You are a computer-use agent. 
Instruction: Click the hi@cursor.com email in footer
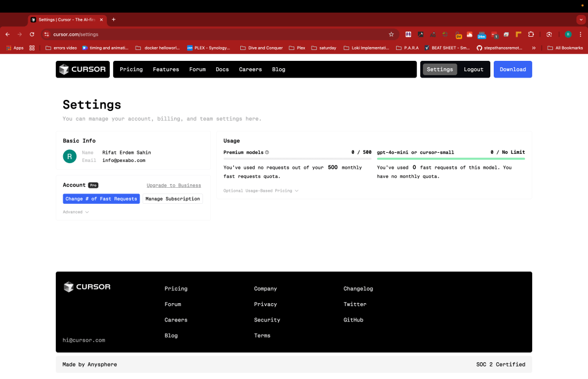(83, 341)
